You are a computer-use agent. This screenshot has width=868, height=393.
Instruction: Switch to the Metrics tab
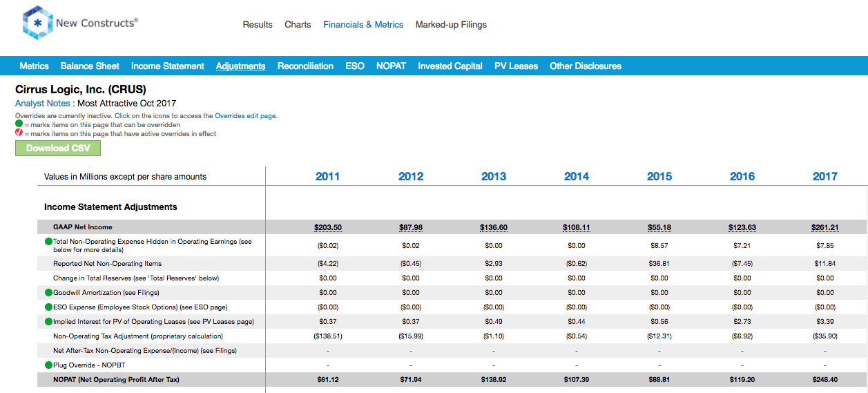[34, 66]
